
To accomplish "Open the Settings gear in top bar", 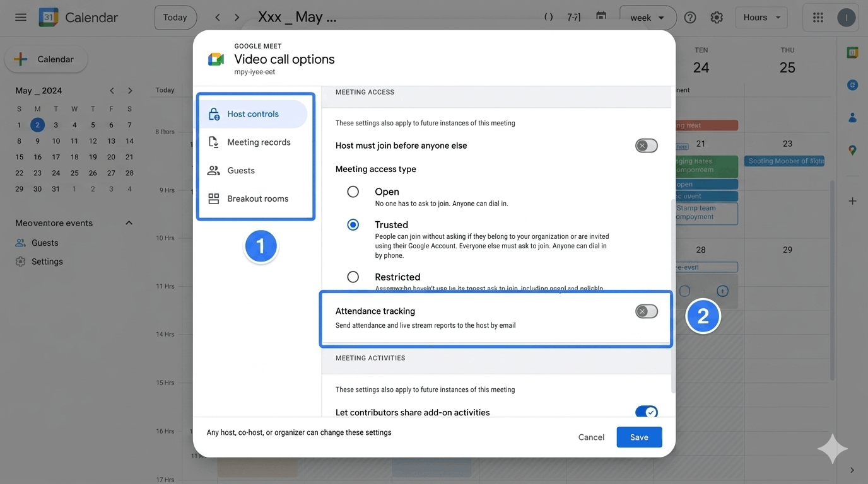I will pos(717,18).
